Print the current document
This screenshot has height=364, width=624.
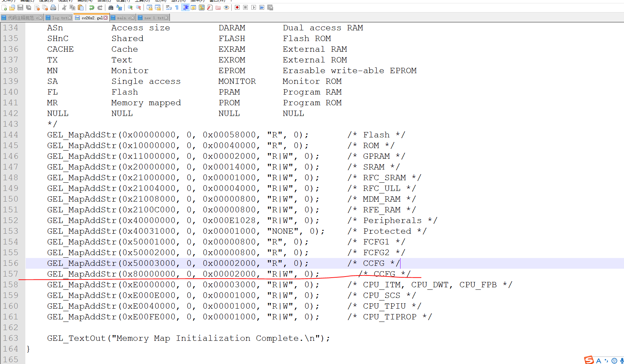pos(53,7)
